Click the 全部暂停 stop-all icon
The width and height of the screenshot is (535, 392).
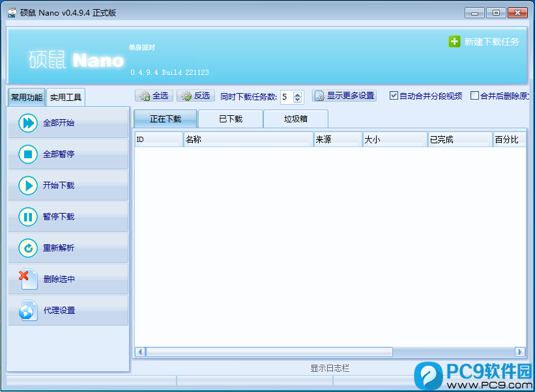pos(28,154)
